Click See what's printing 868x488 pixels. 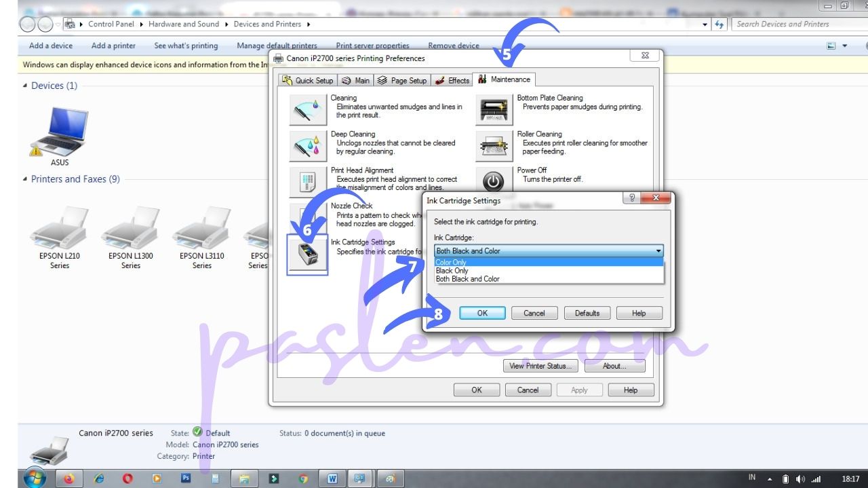(186, 46)
